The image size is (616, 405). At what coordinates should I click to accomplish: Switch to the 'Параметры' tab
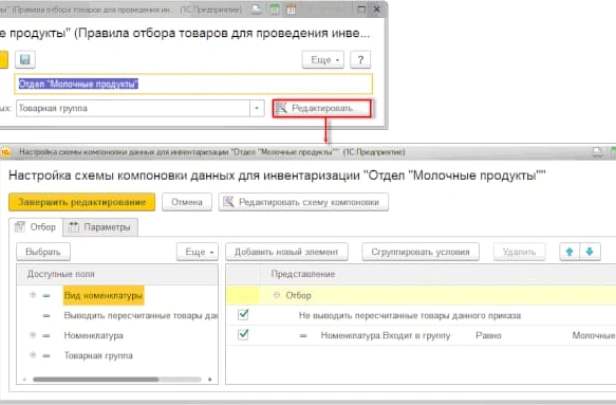pyautogui.click(x=100, y=227)
